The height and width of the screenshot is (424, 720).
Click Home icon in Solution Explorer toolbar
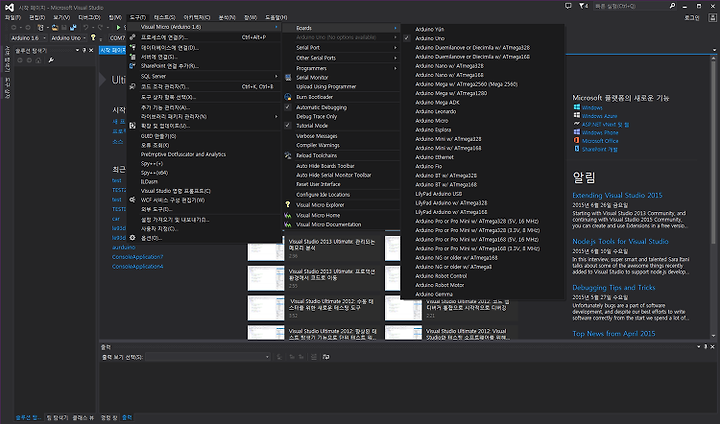tap(39, 60)
